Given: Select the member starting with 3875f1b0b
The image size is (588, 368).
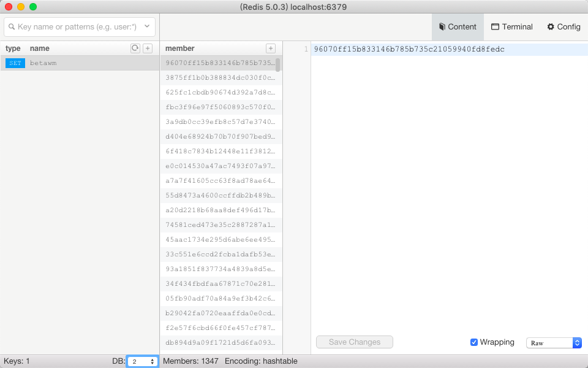Looking at the screenshot, I should click(219, 77).
